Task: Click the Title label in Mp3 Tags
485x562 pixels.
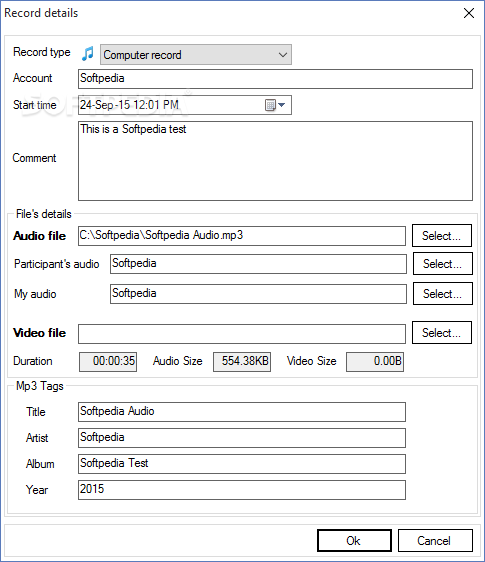Action: point(36,412)
